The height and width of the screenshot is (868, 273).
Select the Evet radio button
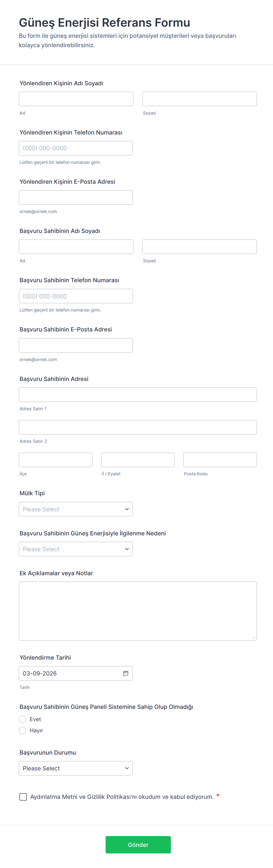[x=23, y=719]
